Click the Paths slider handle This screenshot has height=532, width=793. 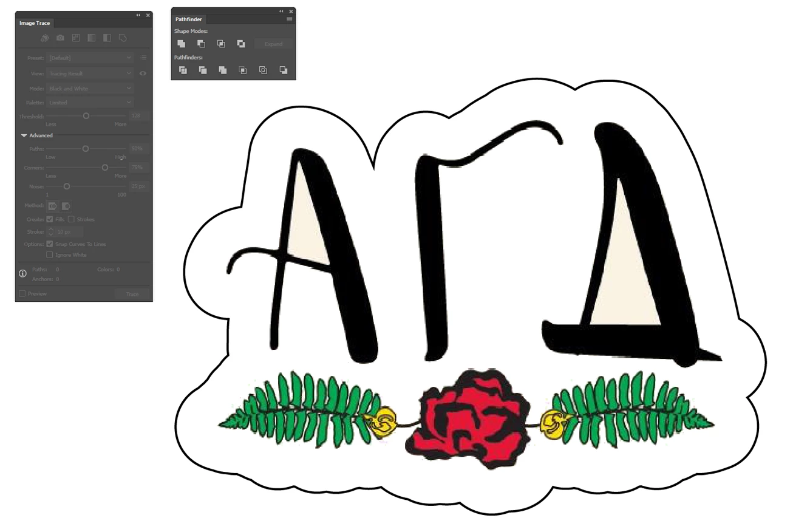(x=86, y=148)
